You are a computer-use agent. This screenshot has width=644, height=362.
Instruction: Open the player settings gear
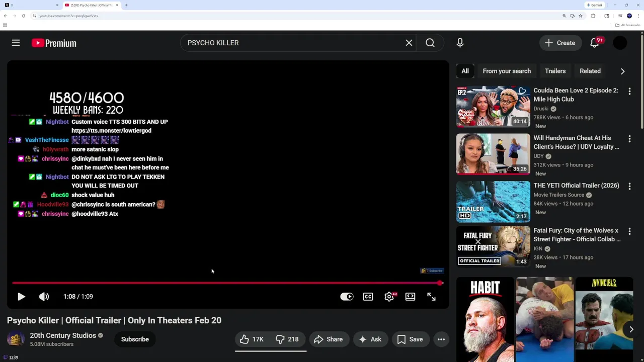pyautogui.click(x=389, y=297)
